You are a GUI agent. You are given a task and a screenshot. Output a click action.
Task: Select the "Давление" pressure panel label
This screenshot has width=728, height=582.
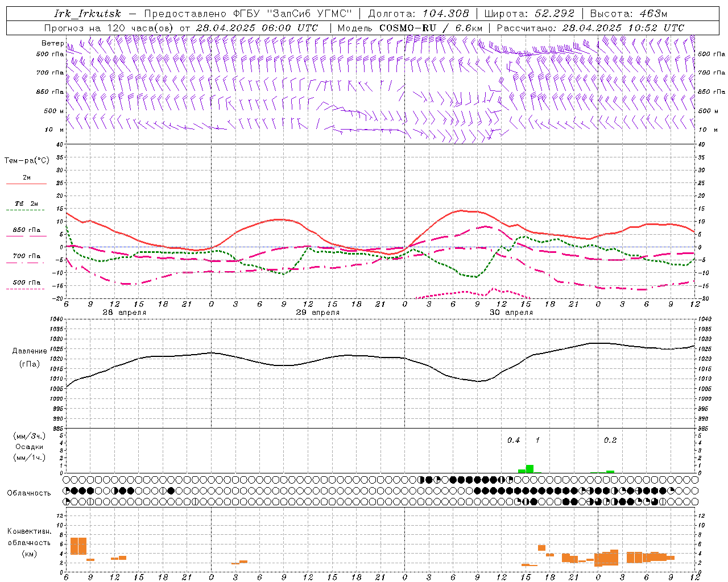pos(30,351)
